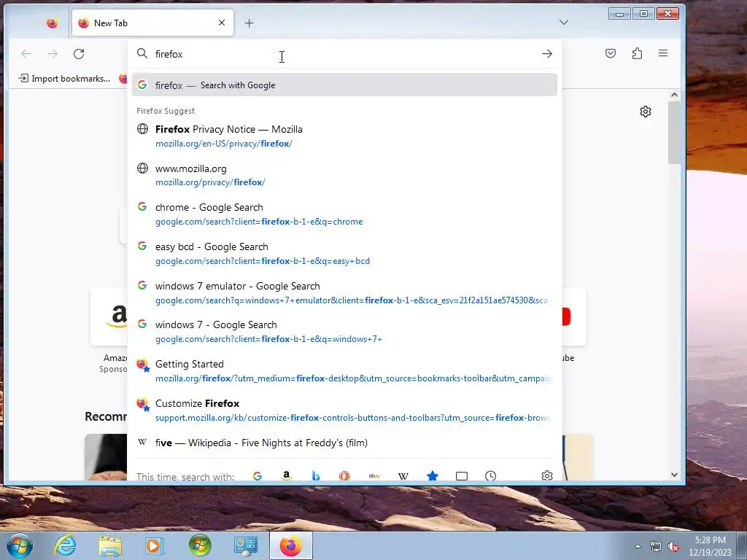Open Getting Started bookmark suggestion
Screen dimensions: 747x560
point(344,371)
